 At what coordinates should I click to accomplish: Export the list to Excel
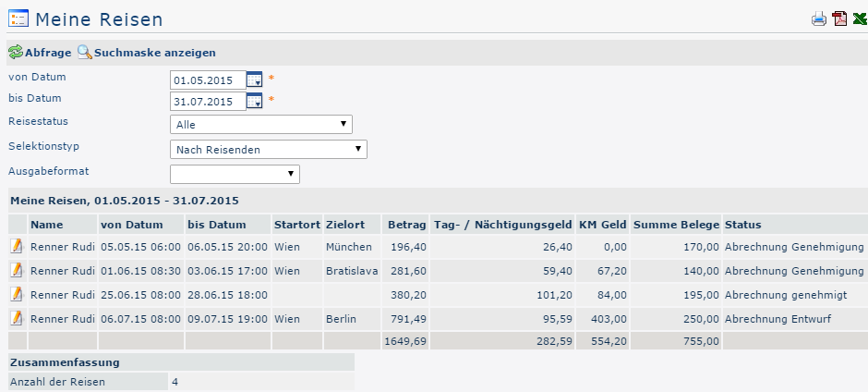click(859, 18)
